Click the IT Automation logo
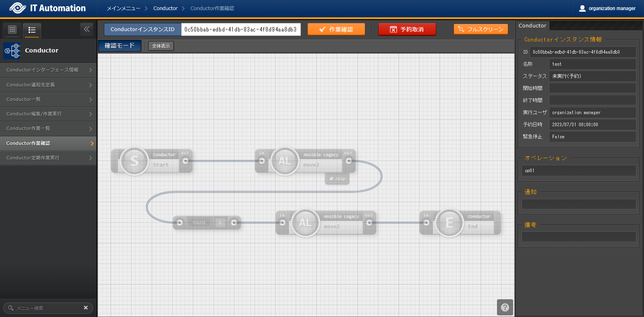This screenshot has height=317, width=644. pos(48,8)
